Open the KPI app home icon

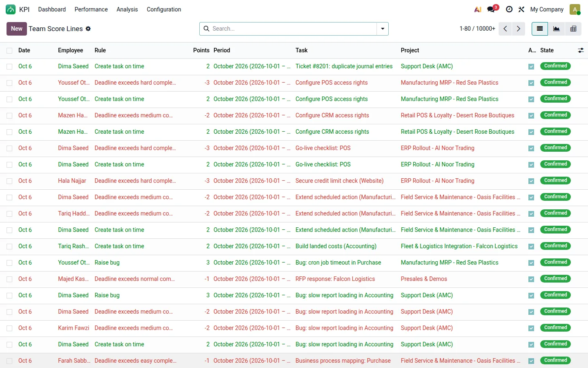[x=11, y=9]
